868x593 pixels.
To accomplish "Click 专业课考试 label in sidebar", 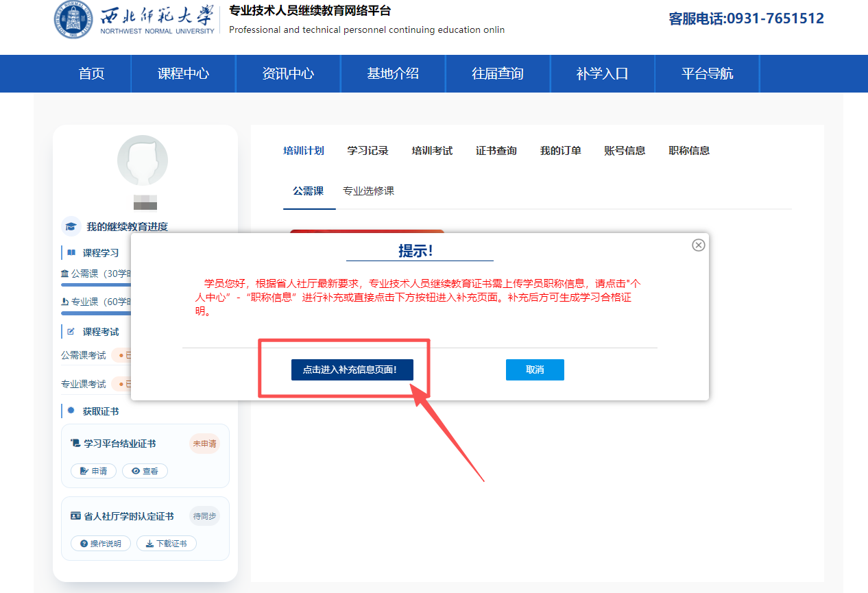I will (84, 384).
